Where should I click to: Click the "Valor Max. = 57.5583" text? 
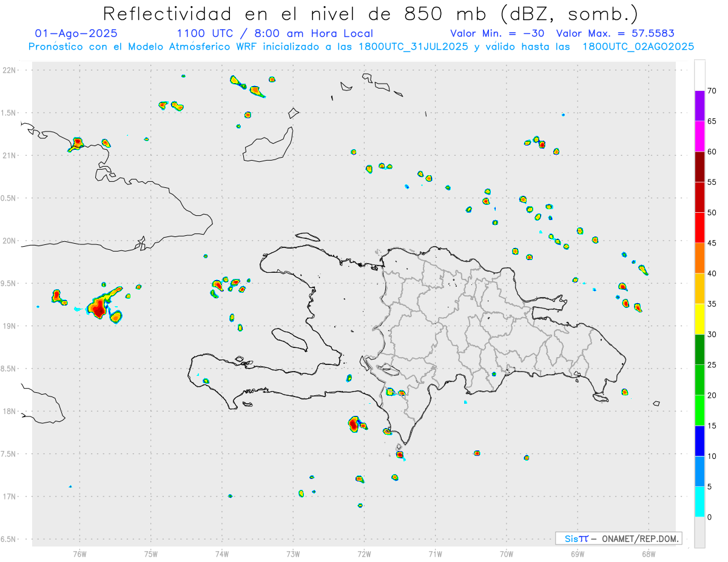pyautogui.click(x=615, y=33)
